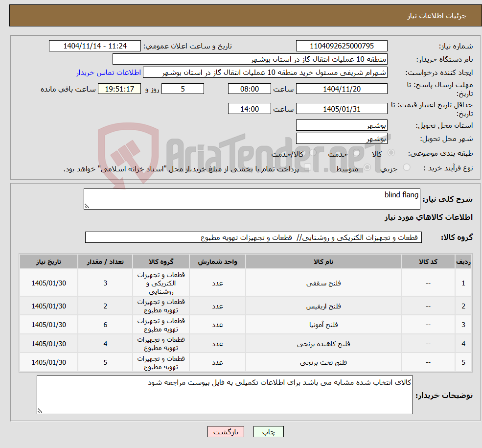Click the جزئیات اطلاعات نیاز page header
Screen dimensions: 482x448
(x=437, y=16)
